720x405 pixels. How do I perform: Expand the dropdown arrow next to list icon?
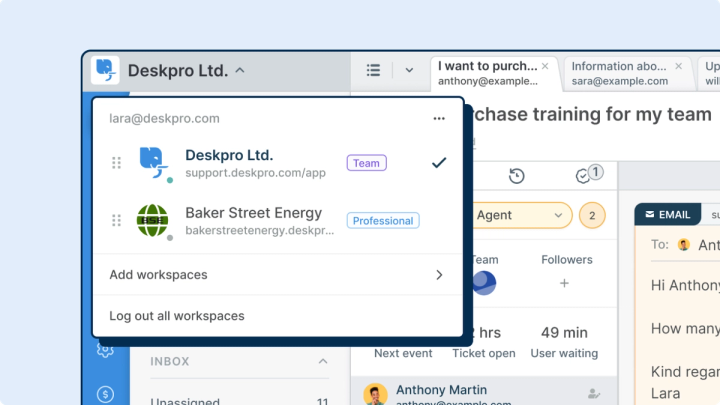409,70
